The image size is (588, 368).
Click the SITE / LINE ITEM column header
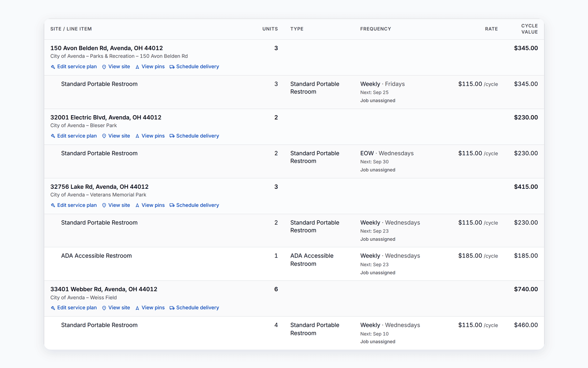pos(71,29)
